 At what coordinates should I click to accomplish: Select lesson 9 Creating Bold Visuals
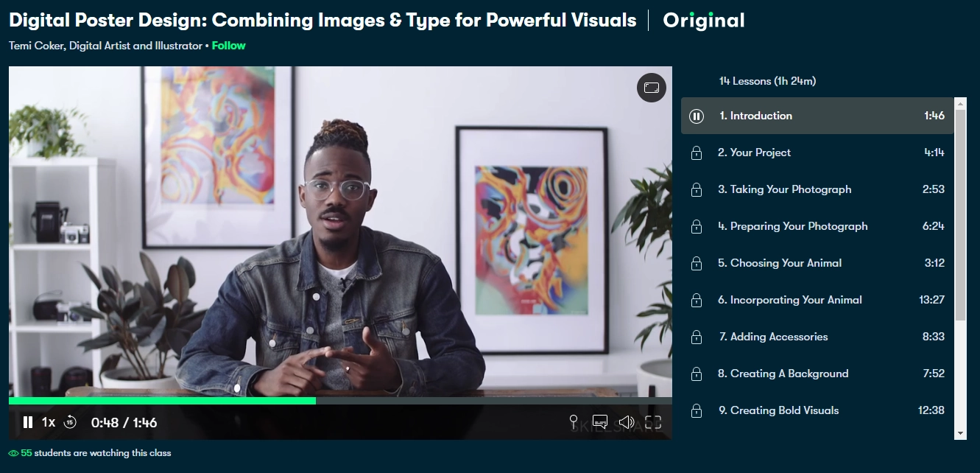point(817,410)
